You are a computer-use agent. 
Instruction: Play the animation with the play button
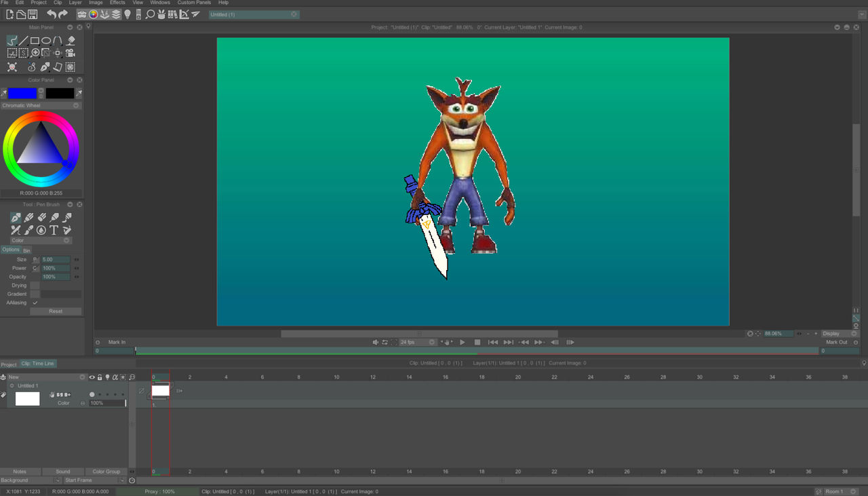coord(462,343)
